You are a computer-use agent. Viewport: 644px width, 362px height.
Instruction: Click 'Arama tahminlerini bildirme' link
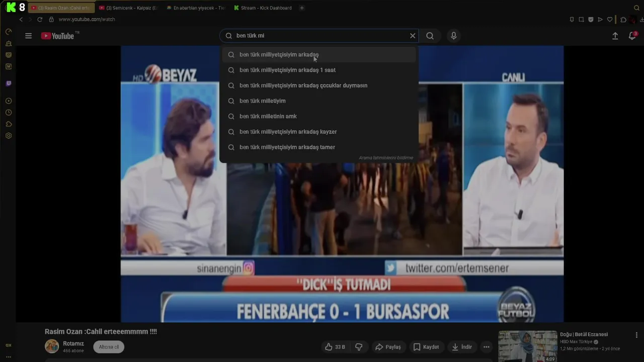click(386, 158)
